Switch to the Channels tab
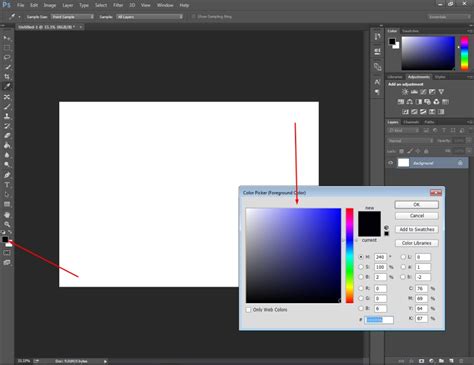The width and height of the screenshot is (474, 365). [411, 122]
